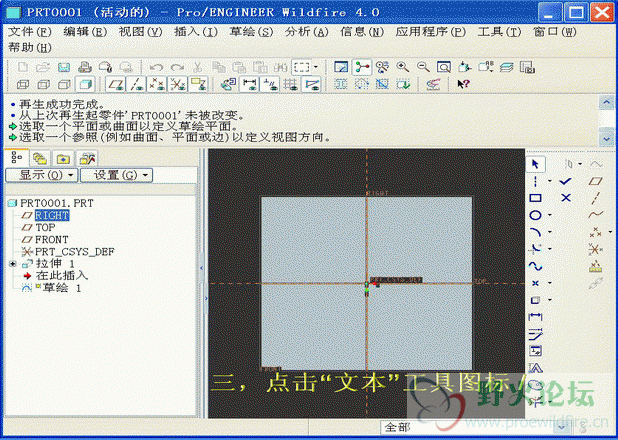Choose the Line sketch tool

[535, 181]
